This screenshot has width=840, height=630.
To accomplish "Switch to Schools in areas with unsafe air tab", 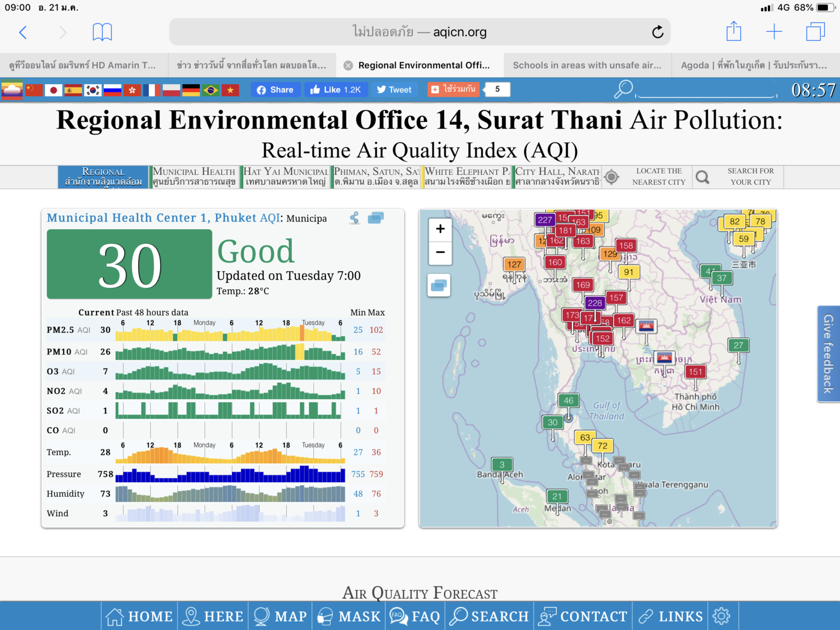I will [x=587, y=65].
